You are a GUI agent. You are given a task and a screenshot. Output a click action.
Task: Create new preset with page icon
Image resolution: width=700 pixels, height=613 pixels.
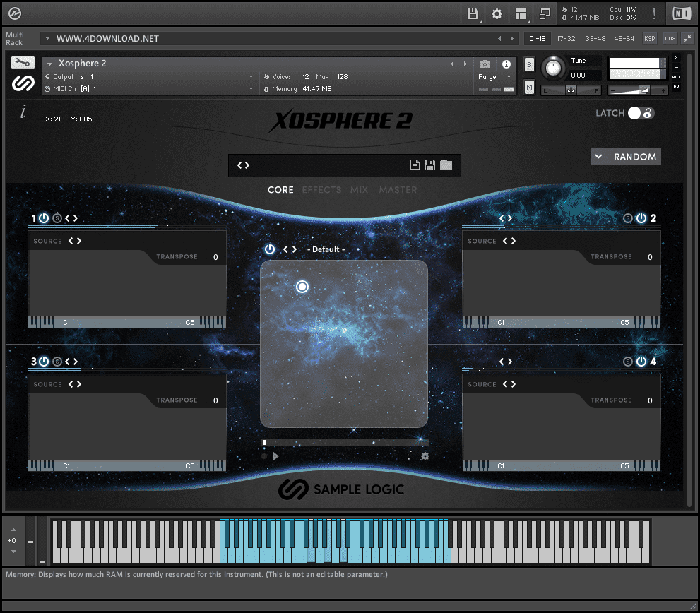(415, 165)
